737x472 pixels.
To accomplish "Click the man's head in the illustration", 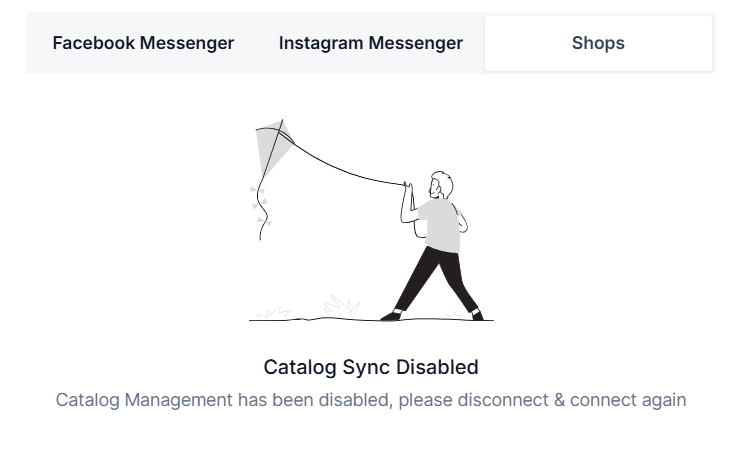I will click(441, 186).
